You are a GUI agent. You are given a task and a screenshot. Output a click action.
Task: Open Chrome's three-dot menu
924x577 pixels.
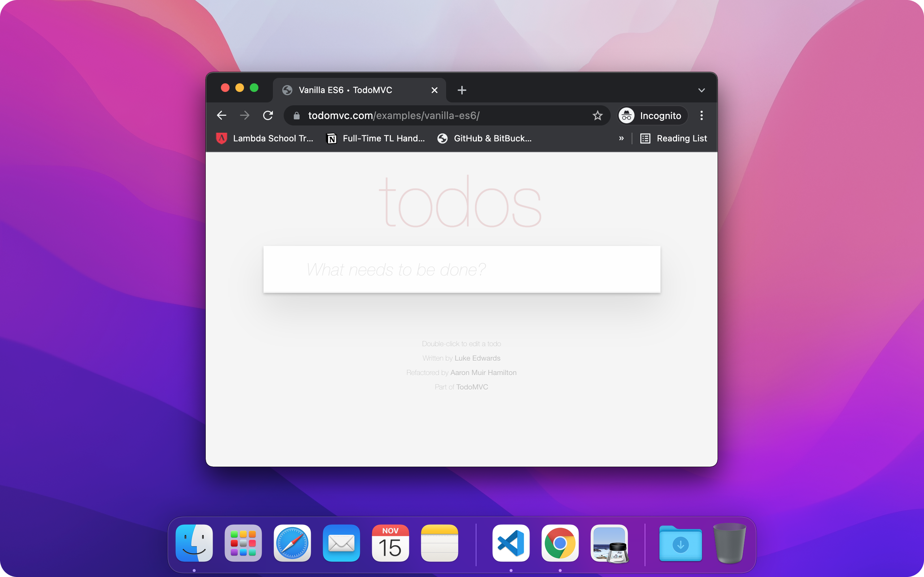pyautogui.click(x=701, y=115)
